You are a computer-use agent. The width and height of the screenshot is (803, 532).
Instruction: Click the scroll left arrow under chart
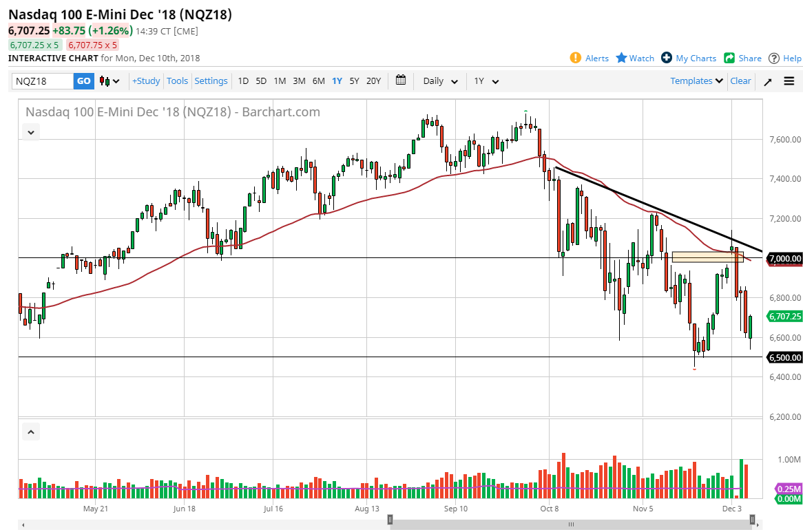[23, 525]
